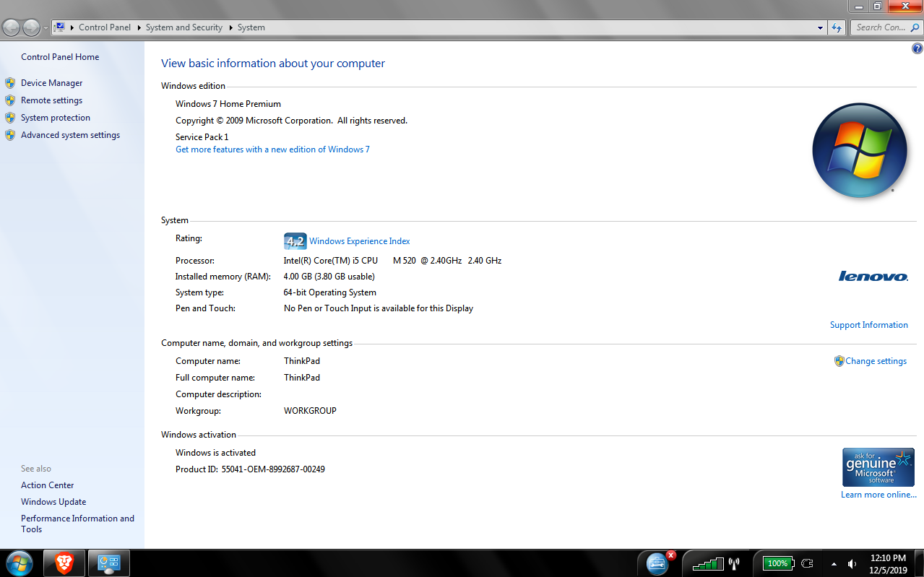
Task: Click the Back navigation arrow
Action: 12,27
